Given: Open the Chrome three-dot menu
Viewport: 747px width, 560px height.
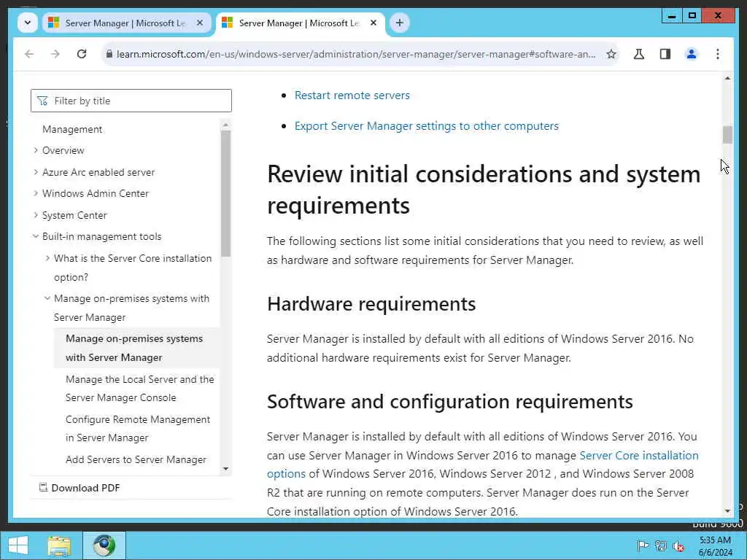Looking at the screenshot, I should (718, 54).
